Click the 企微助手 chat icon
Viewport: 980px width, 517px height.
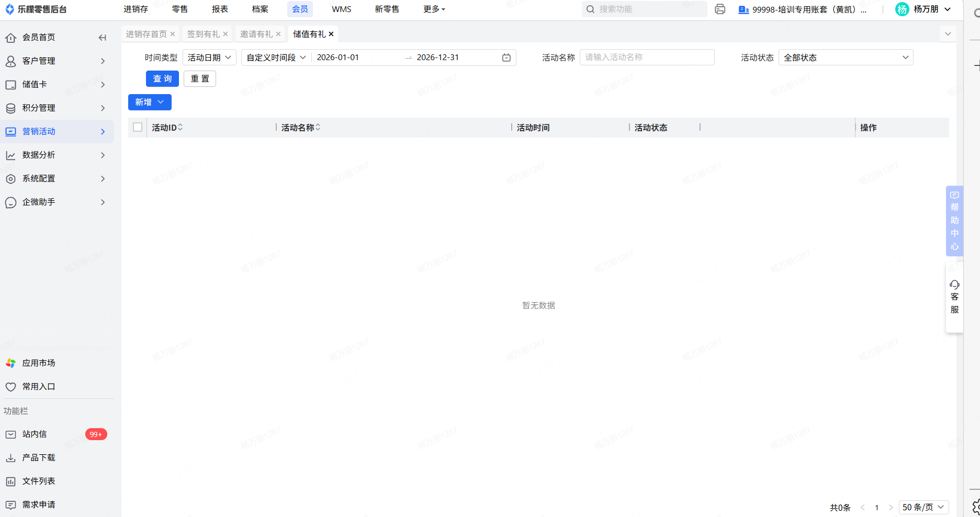click(x=10, y=202)
